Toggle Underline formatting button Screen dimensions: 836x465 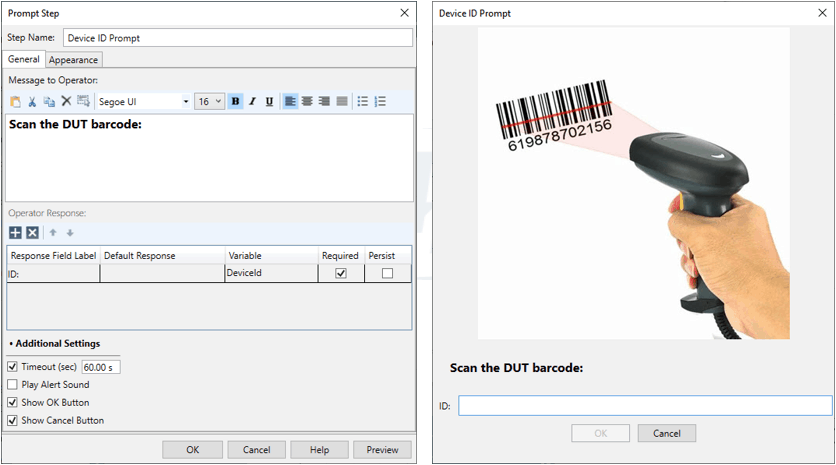pos(269,102)
